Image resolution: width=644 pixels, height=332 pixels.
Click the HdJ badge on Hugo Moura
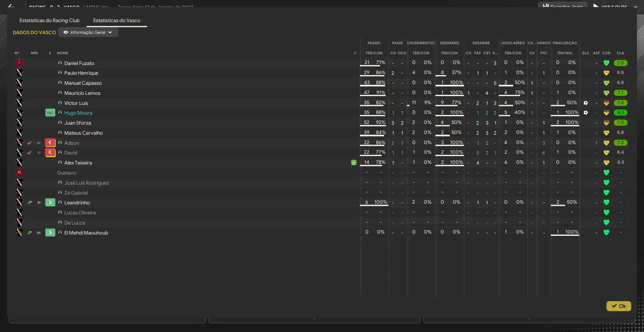pos(50,113)
